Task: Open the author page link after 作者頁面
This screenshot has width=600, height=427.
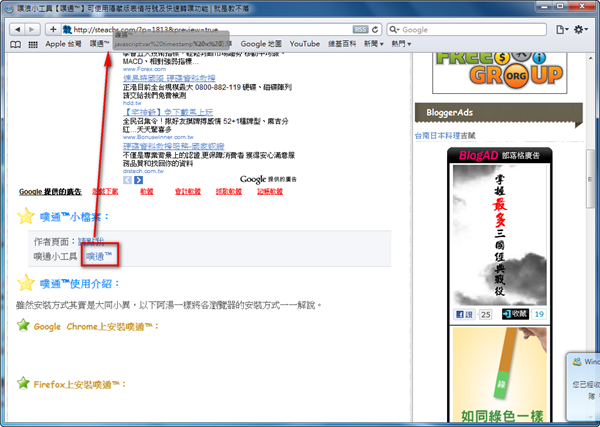Action: coord(91,242)
